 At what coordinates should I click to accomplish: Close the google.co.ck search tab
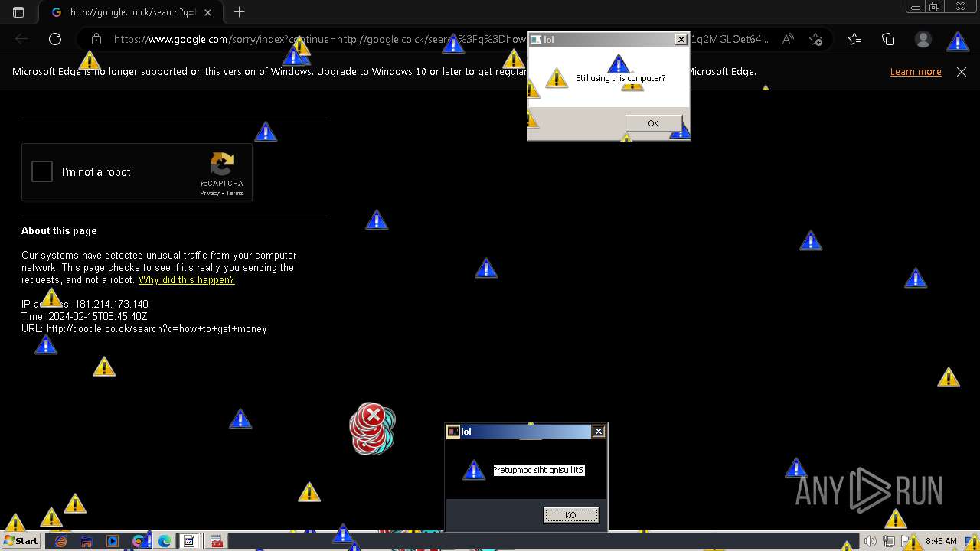pyautogui.click(x=208, y=12)
